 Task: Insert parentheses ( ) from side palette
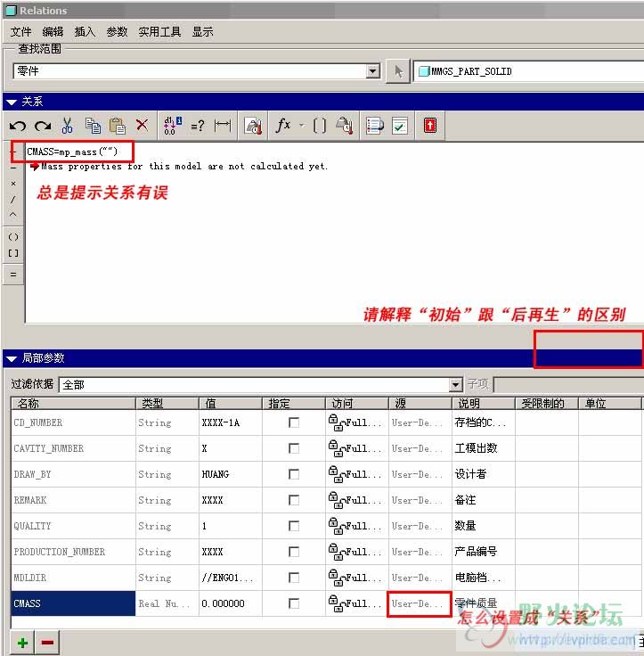click(13, 237)
